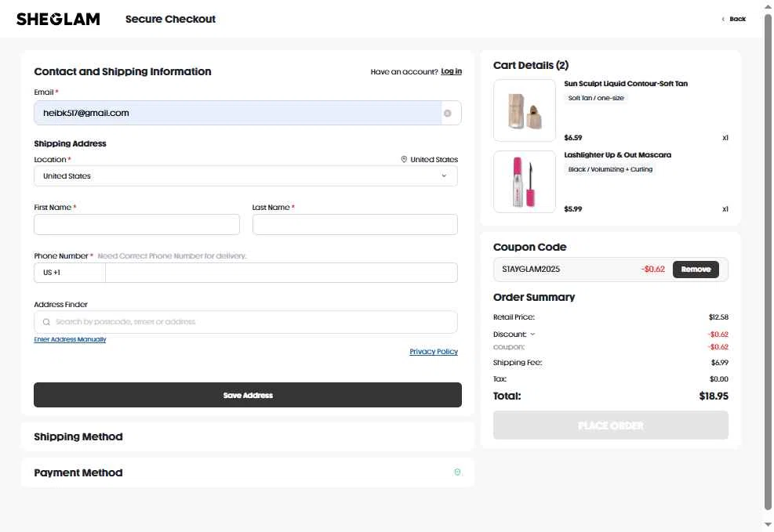Click the Lashlighter Up & Out Mascara title
Viewport: 774px width, 532px height.
(x=617, y=155)
